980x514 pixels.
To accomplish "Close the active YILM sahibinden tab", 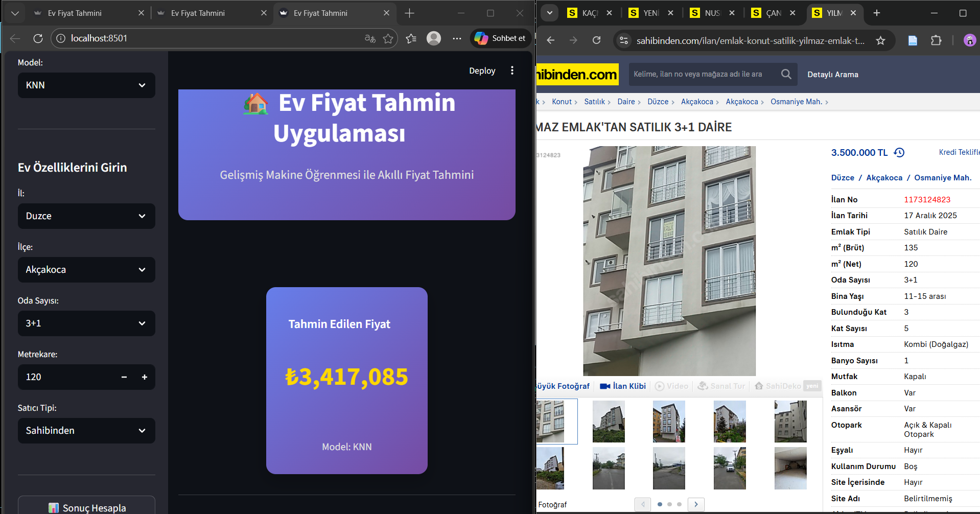I will 853,13.
